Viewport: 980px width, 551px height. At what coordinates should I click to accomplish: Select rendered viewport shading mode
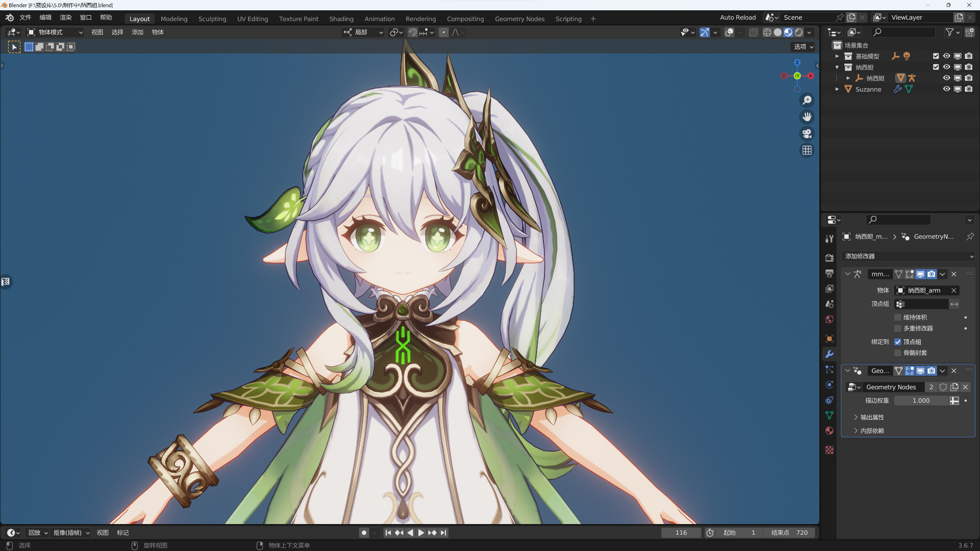coord(799,32)
